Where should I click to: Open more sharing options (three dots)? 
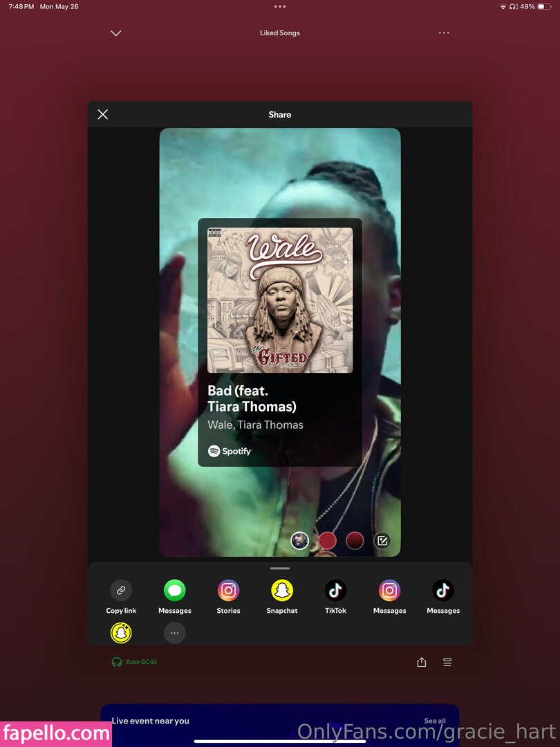175,632
